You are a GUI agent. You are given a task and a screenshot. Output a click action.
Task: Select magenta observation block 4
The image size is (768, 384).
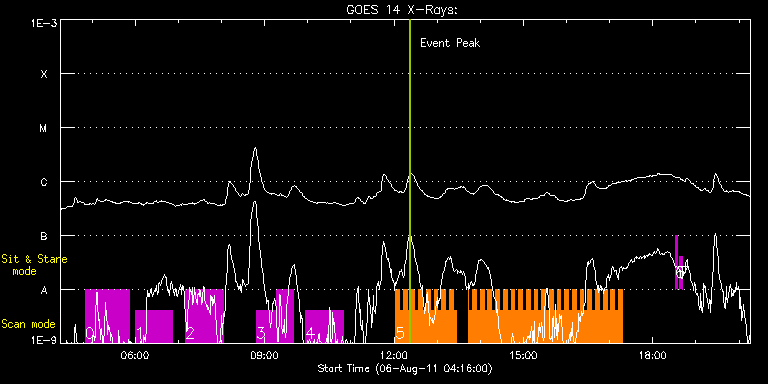point(324,326)
